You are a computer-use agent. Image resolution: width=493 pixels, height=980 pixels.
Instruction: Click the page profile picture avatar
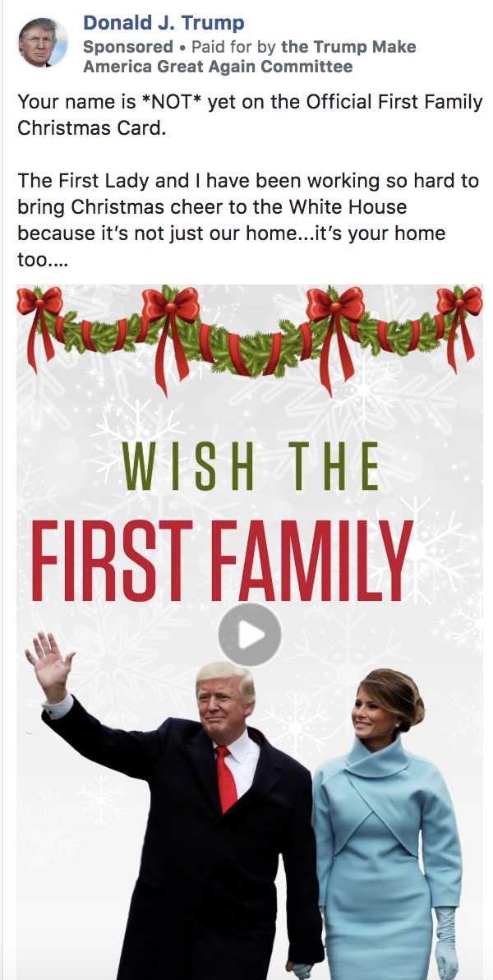(43, 43)
